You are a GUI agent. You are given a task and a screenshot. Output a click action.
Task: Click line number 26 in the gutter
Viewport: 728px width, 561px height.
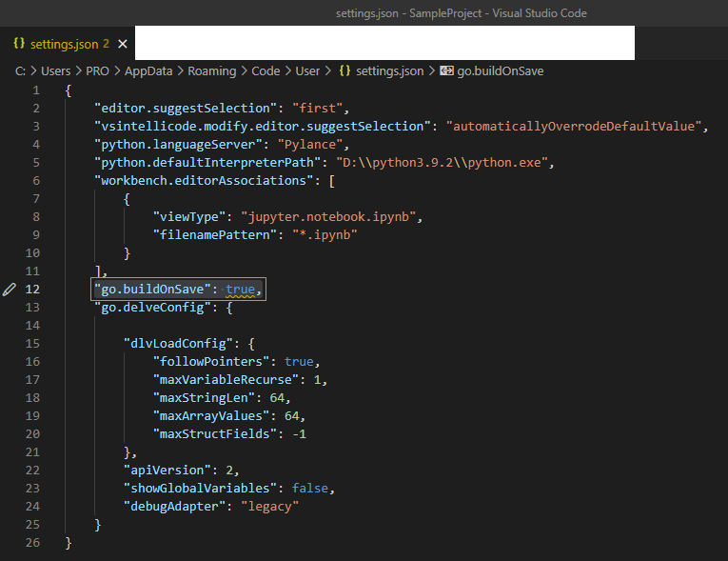[x=32, y=542]
